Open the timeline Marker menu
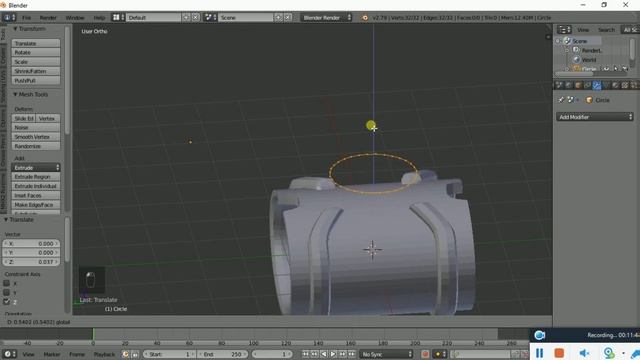 click(x=52, y=354)
